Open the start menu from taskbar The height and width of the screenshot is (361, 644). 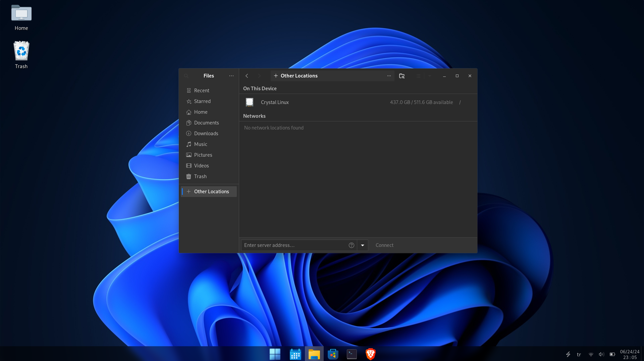[x=275, y=354]
